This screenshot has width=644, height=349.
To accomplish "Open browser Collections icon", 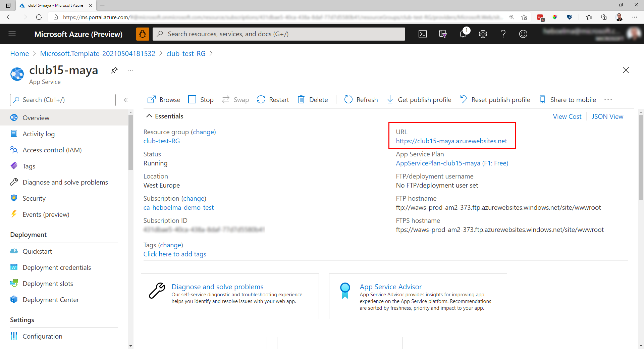I will (604, 17).
